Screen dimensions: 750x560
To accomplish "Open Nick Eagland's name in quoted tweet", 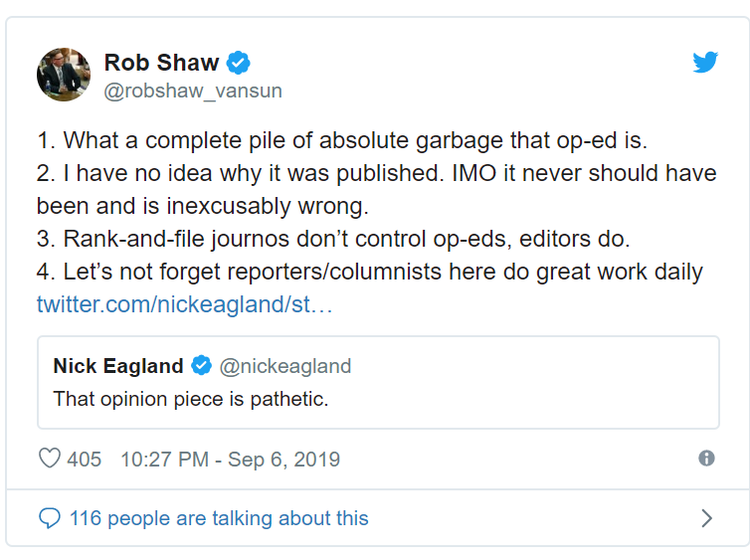I will coord(118,366).
